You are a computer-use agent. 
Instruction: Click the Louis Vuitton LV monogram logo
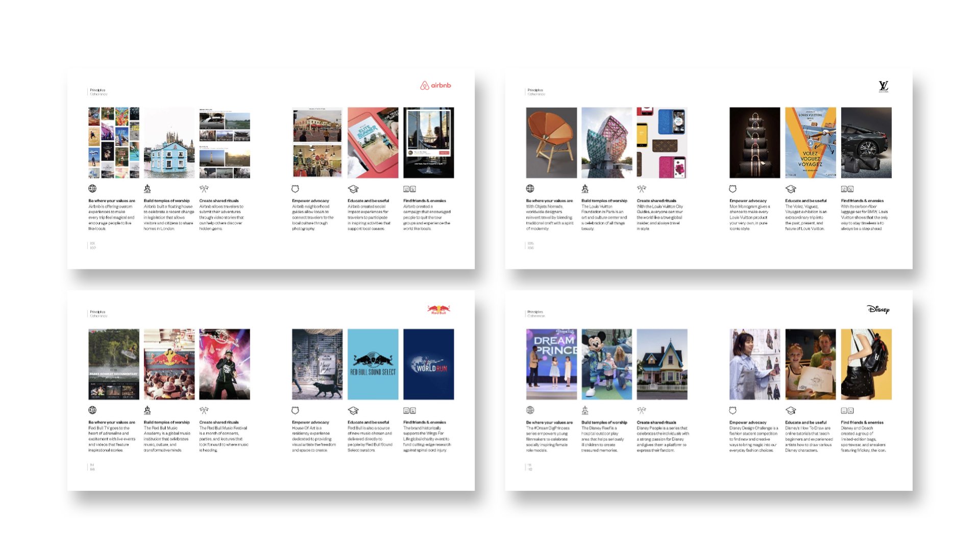pyautogui.click(x=883, y=87)
